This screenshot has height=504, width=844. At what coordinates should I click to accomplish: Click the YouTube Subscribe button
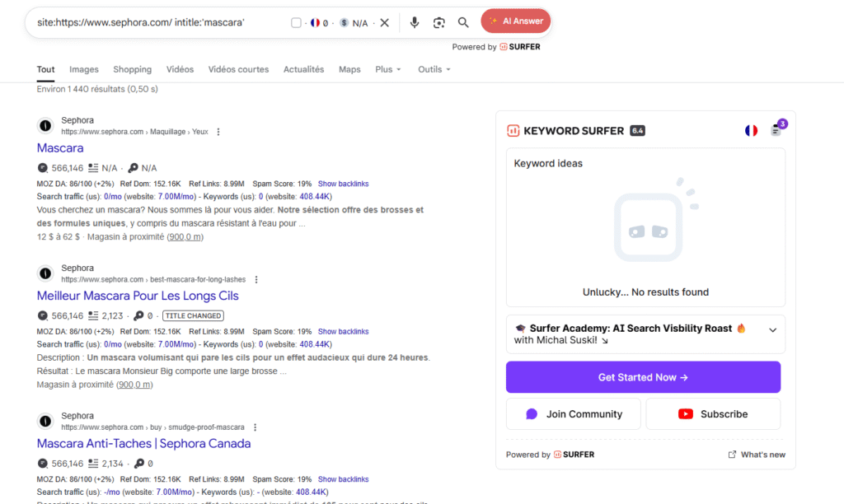tap(713, 414)
